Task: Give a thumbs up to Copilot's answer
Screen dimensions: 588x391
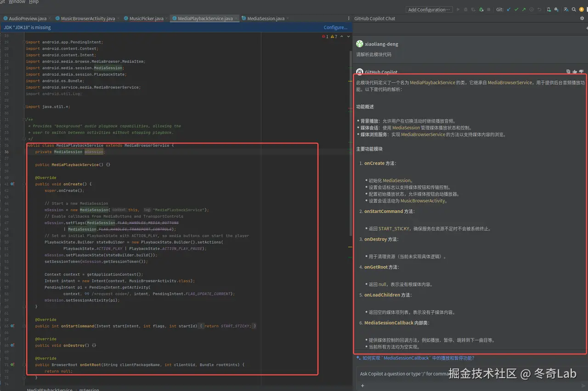Action: click(x=575, y=71)
